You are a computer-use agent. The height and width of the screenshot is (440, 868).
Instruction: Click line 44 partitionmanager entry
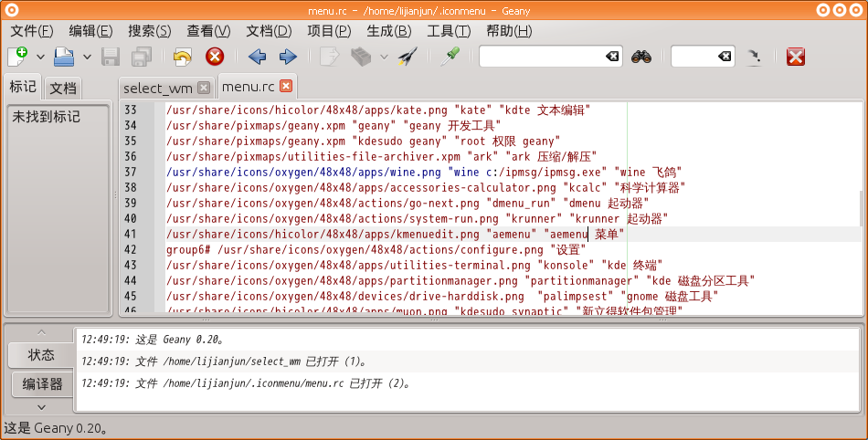(460, 280)
